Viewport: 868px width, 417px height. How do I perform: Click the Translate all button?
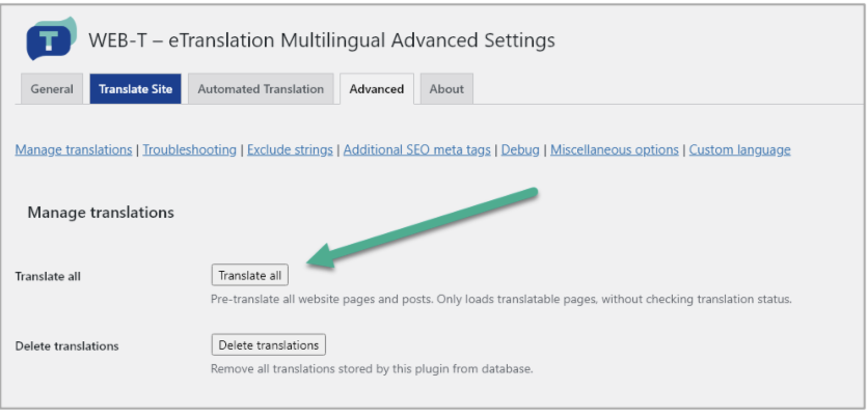pos(250,275)
